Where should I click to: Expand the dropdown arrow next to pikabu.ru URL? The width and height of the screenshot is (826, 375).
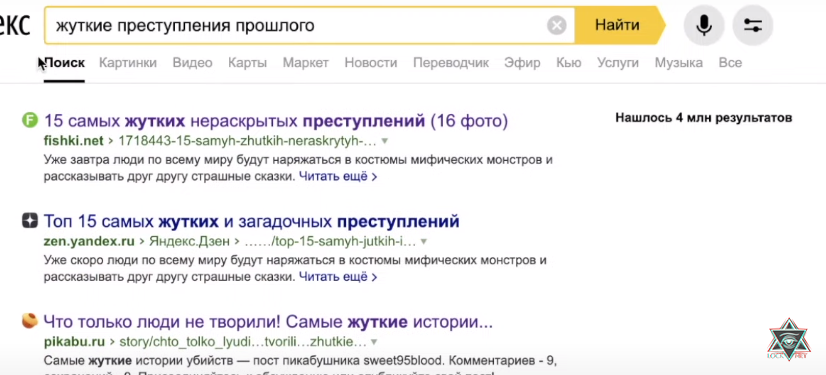[x=374, y=341]
